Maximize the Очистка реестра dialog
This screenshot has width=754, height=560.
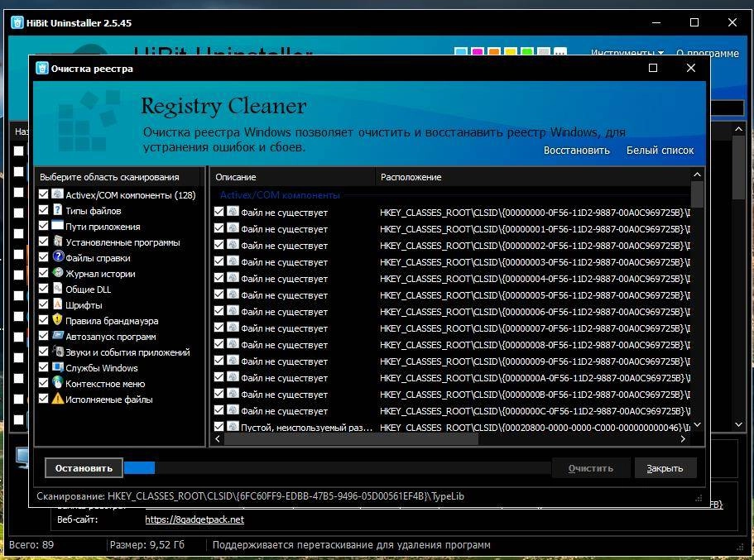653,68
